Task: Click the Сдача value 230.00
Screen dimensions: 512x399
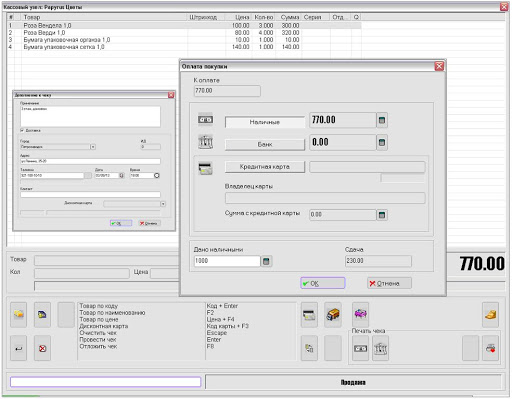Action: (378, 261)
